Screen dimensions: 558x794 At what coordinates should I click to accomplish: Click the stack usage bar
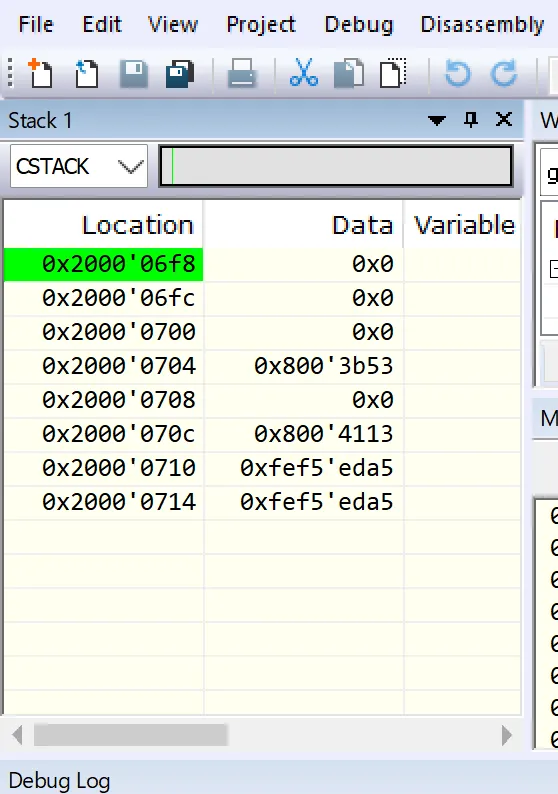336,166
